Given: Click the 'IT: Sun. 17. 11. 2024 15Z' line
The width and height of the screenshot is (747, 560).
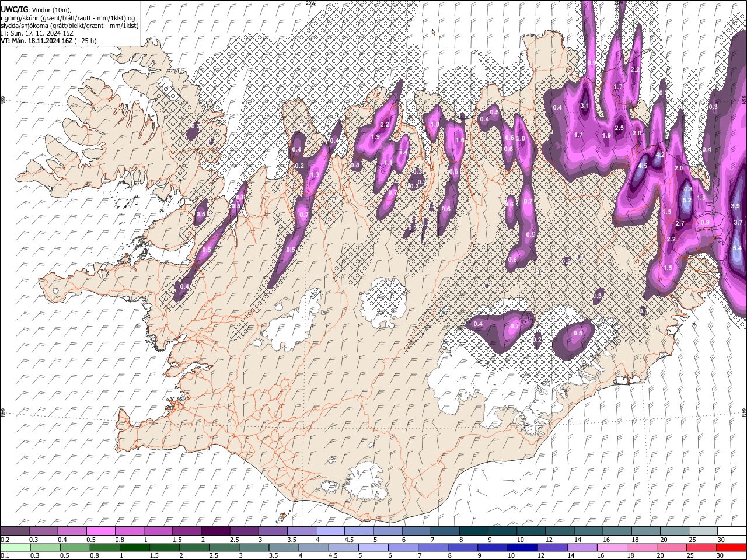Looking at the screenshot, I should [37, 33].
